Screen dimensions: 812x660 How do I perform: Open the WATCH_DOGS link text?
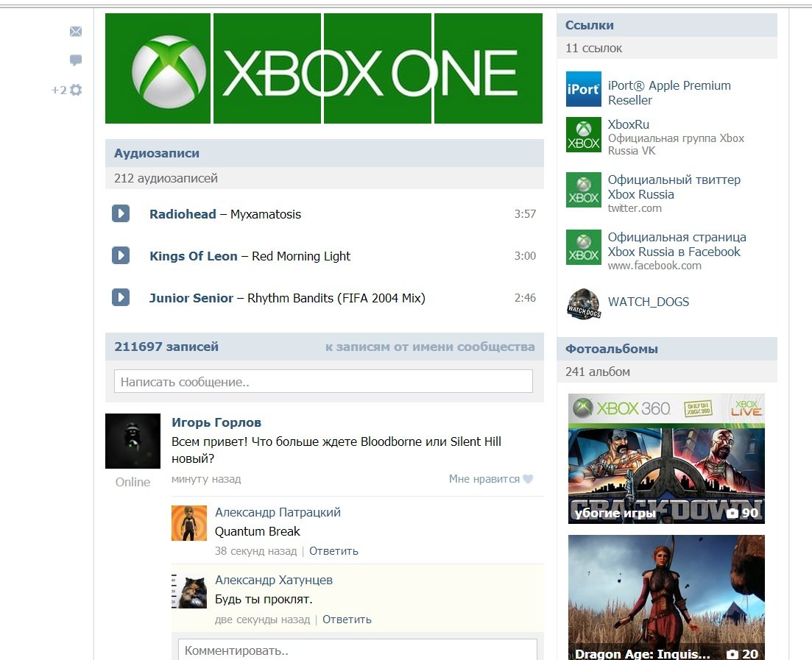tap(649, 302)
